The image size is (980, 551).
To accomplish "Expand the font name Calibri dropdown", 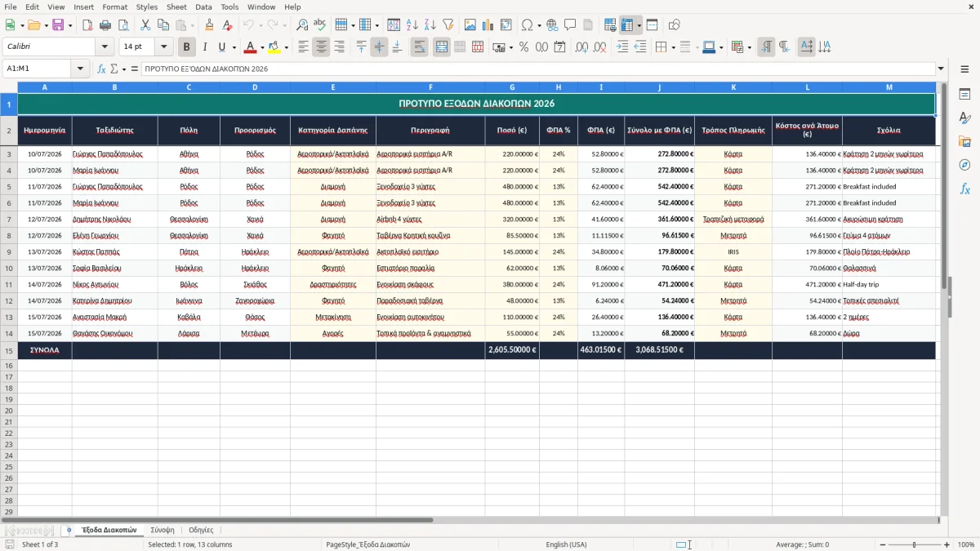I will pyautogui.click(x=105, y=47).
